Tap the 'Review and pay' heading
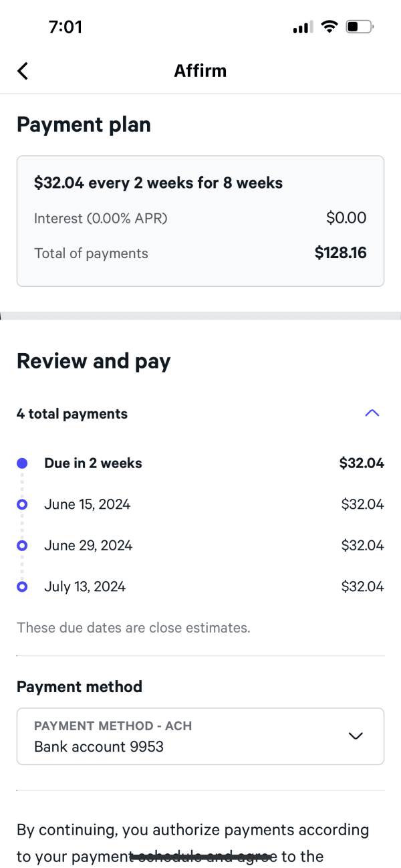This screenshot has height=868, width=401. coord(94,362)
